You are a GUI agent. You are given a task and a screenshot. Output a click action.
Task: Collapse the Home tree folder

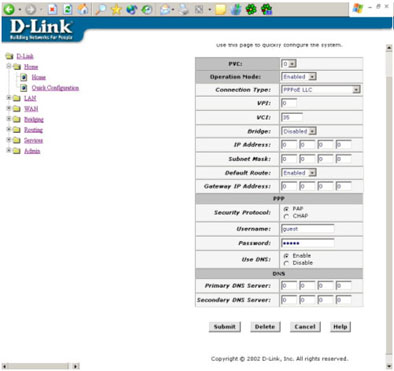pyautogui.click(x=9, y=66)
